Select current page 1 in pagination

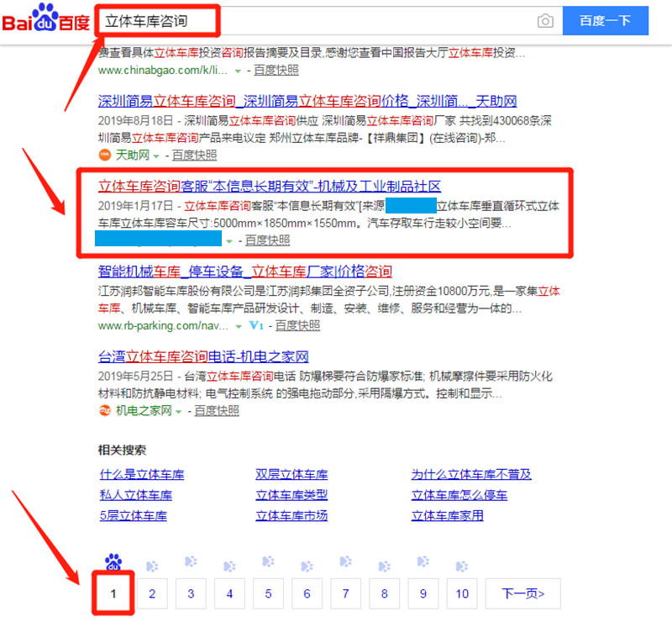point(113,593)
